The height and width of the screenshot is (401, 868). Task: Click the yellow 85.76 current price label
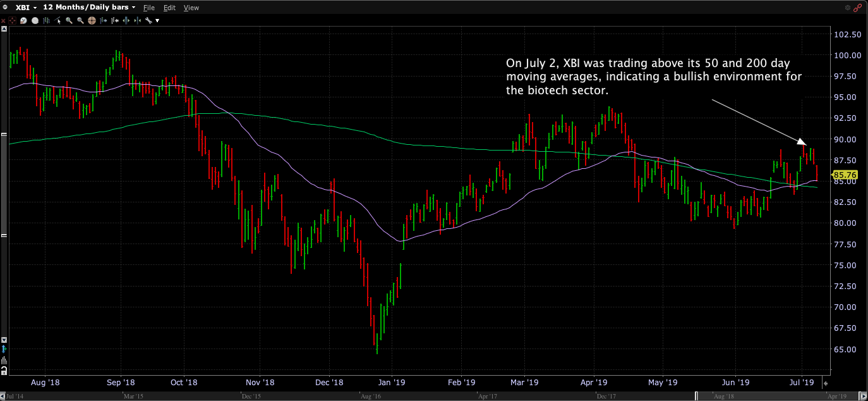coord(844,175)
